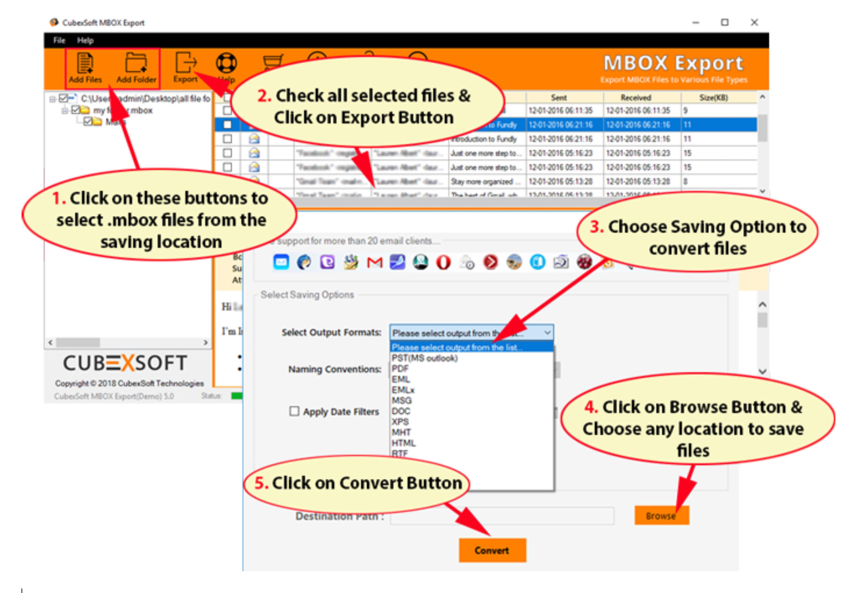Click the preview pane scrollbar thumb
Image resolution: width=868 pixels, height=593 pixels.
(763, 320)
